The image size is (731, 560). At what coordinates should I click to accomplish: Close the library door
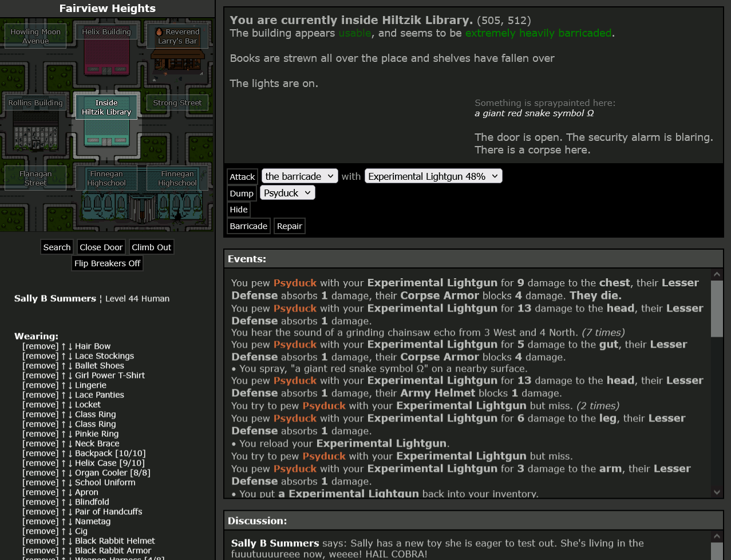[101, 247]
